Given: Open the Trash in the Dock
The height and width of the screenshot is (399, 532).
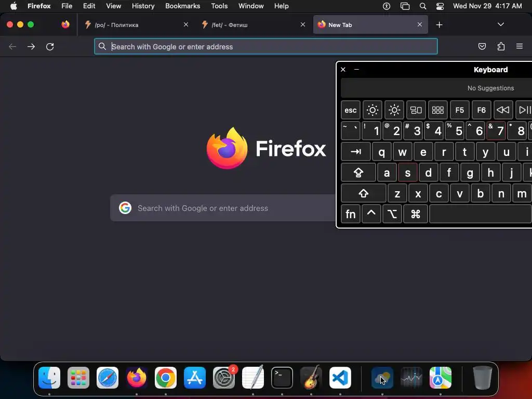Looking at the screenshot, I should coord(483,378).
